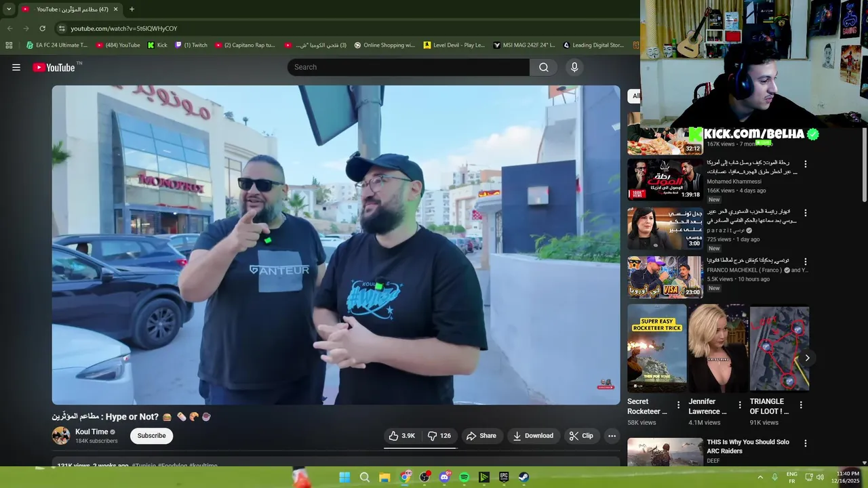Open the Jennifer Lawrence short thumbnail
This screenshot has height=488, width=868.
(718, 348)
